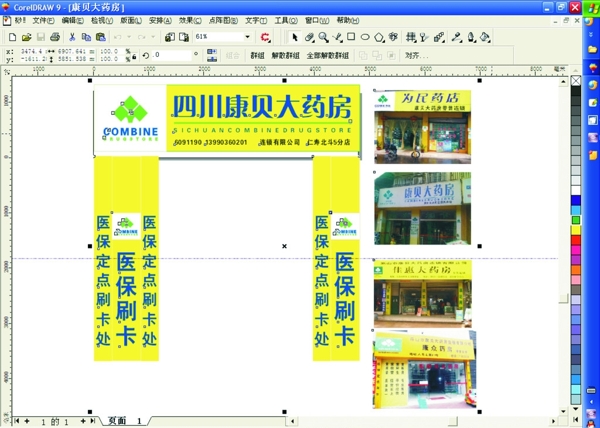This screenshot has height=428, width=600.
Task: Expand the redo history dropdown arrow
Action: tap(153, 37)
